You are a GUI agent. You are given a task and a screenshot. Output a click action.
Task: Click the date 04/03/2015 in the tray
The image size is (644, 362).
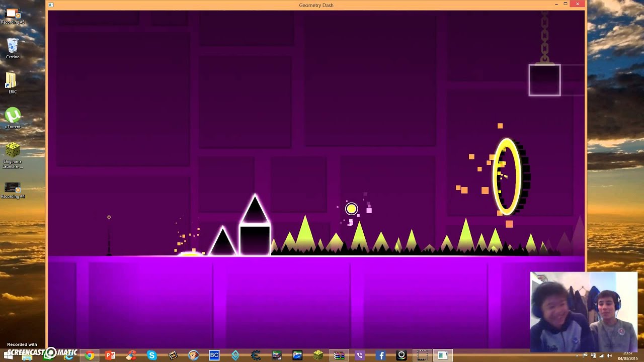pos(627,358)
